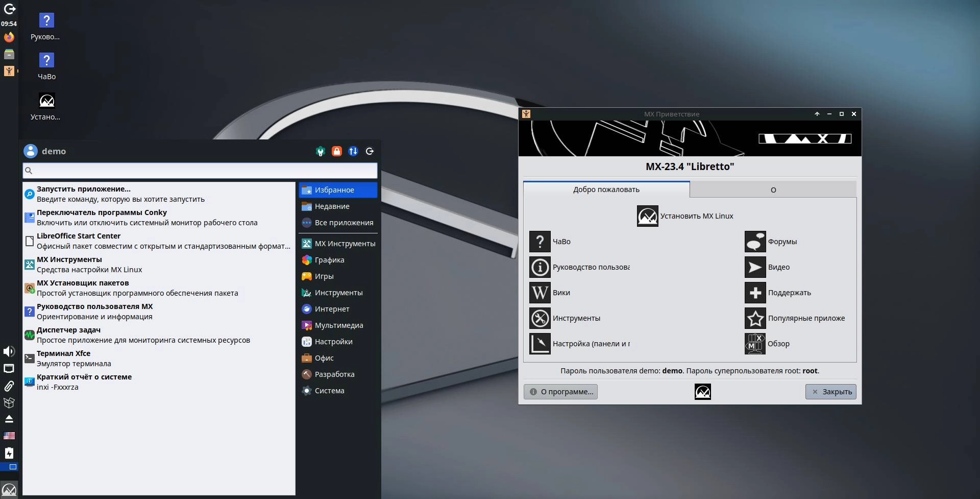Open the Разработка category
This screenshot has height=499, width=980.
(x=338, y=374)
